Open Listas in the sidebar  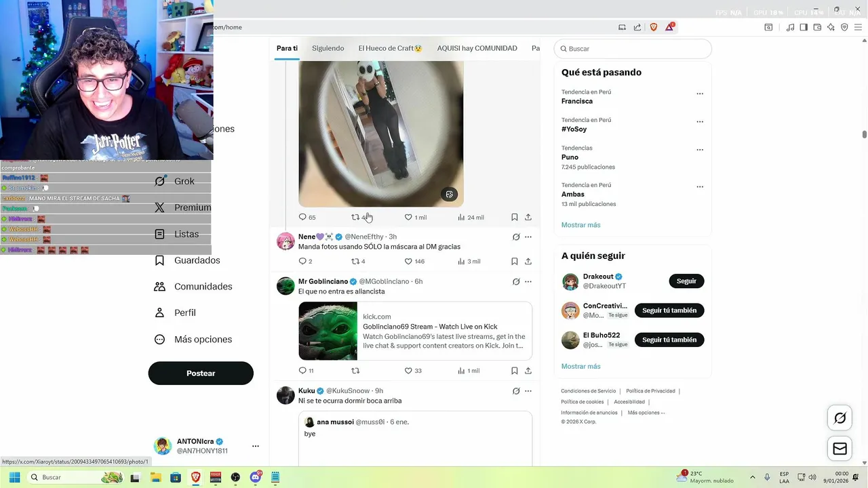[x=176, y=234]
